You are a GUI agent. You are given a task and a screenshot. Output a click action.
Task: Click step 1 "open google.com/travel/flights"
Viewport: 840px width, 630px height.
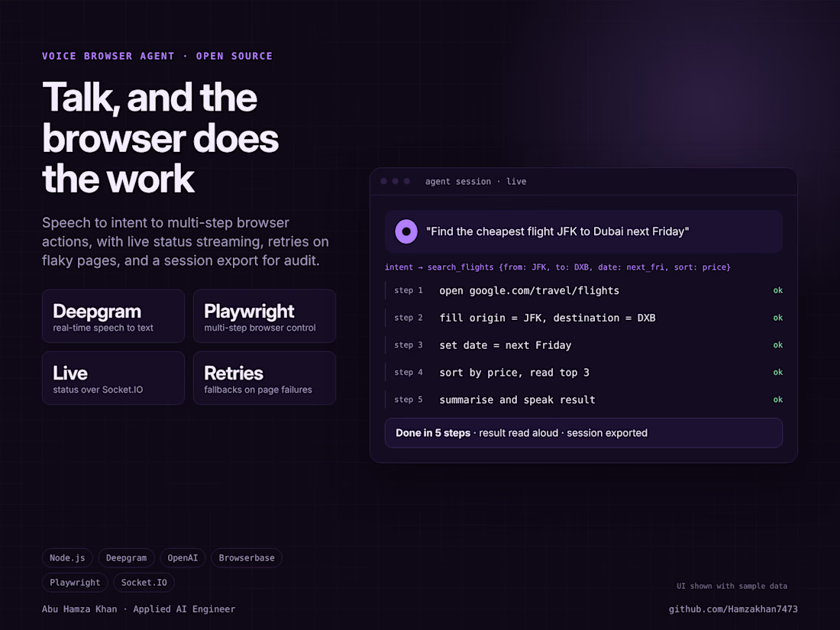click(x=584, y=290)
